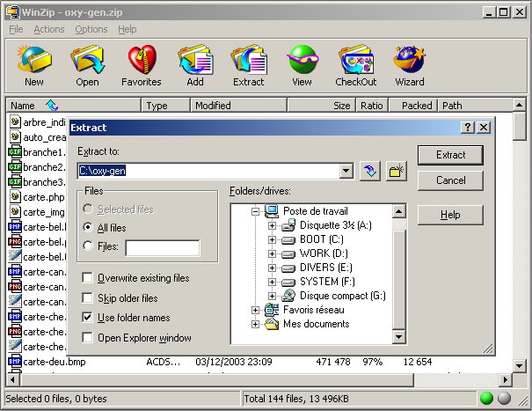Select the Disque compact (G:) CD icon
This screenshot has height=411, width=532.
click(x=288, y=296)
